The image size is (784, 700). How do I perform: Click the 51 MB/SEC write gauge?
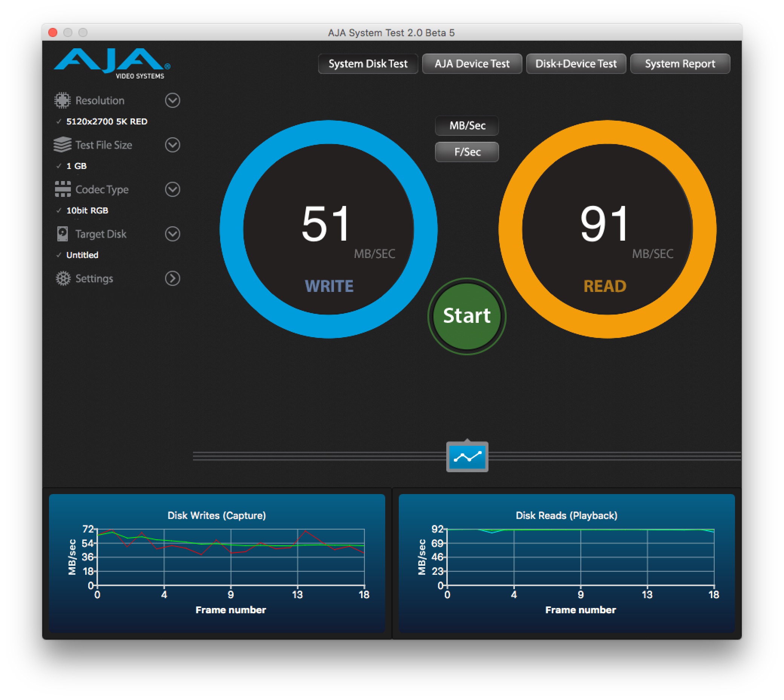tap(329, 229)
